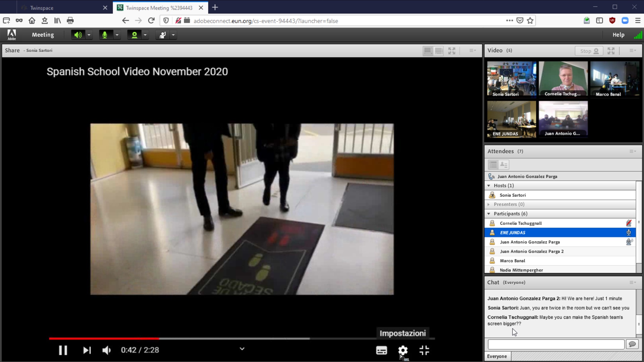
Task: Maximize the Video pod to fullscreen
Action: tap(611, 51)
